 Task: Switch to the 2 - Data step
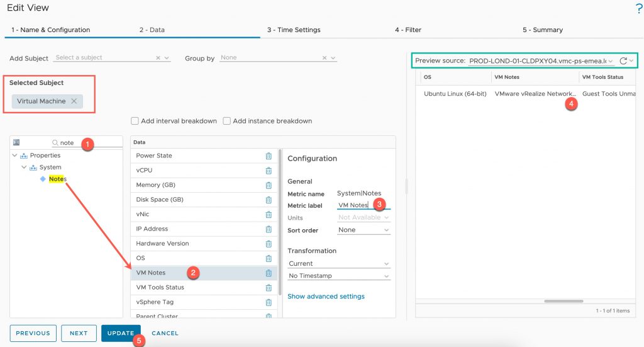pos(152,30)
